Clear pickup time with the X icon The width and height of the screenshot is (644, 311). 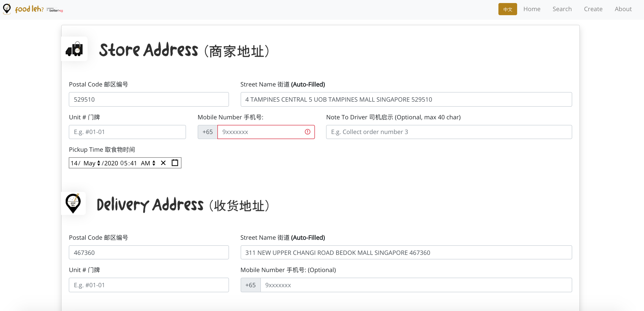[163, 163]
